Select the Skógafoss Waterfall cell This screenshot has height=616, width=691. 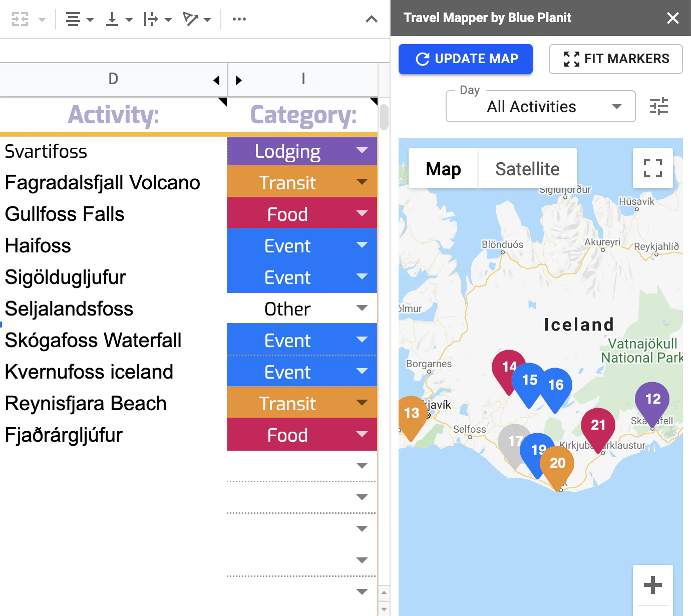[x=113, y=340]
